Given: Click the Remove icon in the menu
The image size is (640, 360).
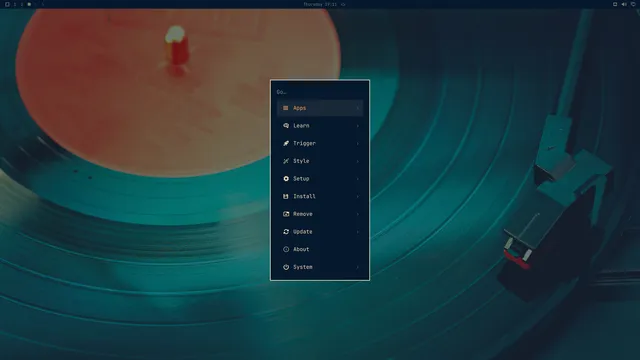Looking at the screenshot, I should [286, 214].
